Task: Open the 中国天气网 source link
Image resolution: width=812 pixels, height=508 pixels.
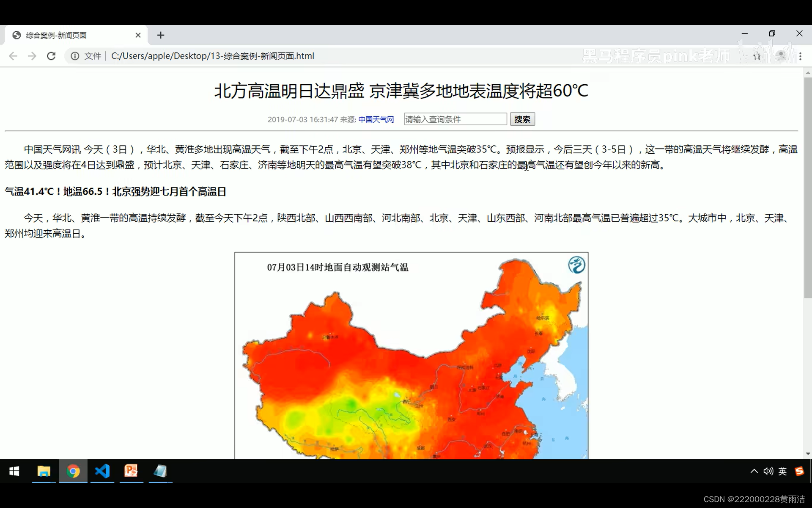Action: (376, 119)
